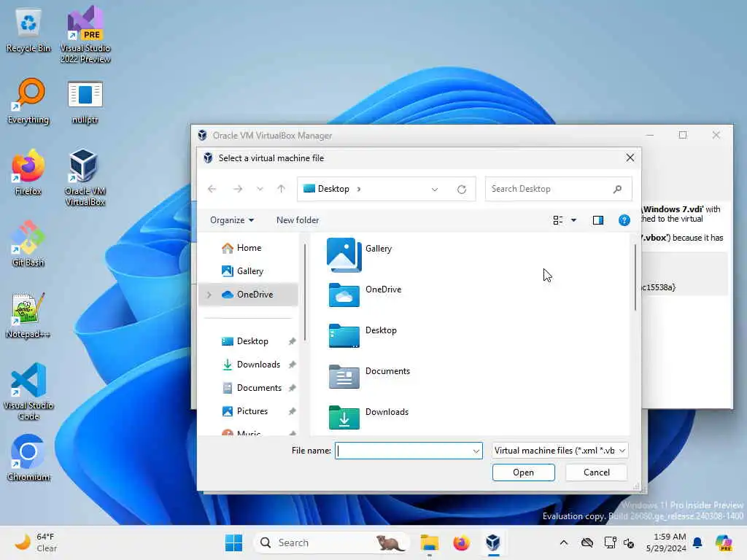Open the notification bell
The height and width of the screenshot is (560, 747).
tap(697, 542)
